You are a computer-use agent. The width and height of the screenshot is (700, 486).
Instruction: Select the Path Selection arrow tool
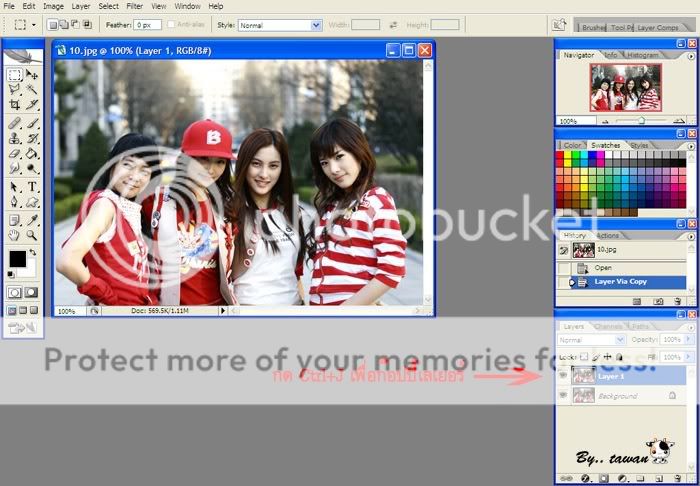click(x=15, y=187)
